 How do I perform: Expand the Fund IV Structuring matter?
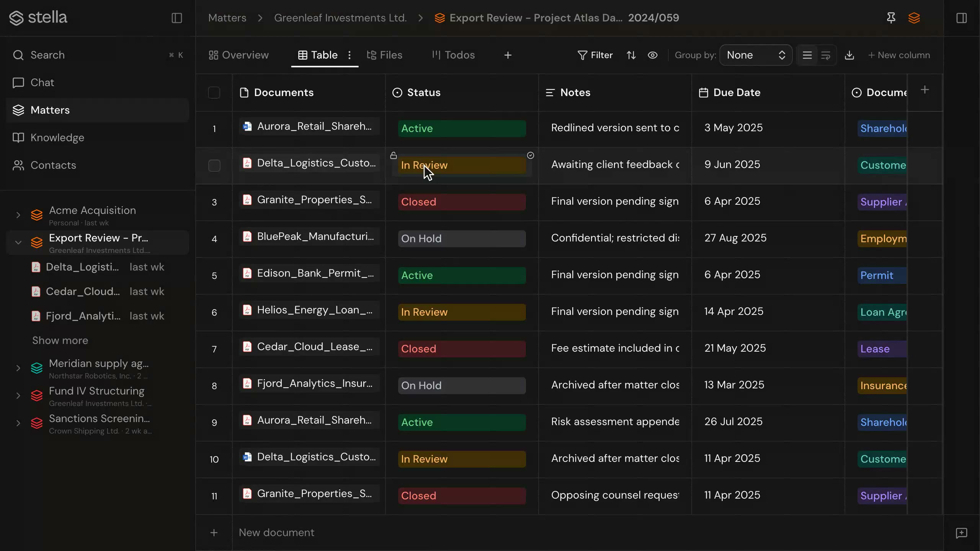click(x=18, y=396)
